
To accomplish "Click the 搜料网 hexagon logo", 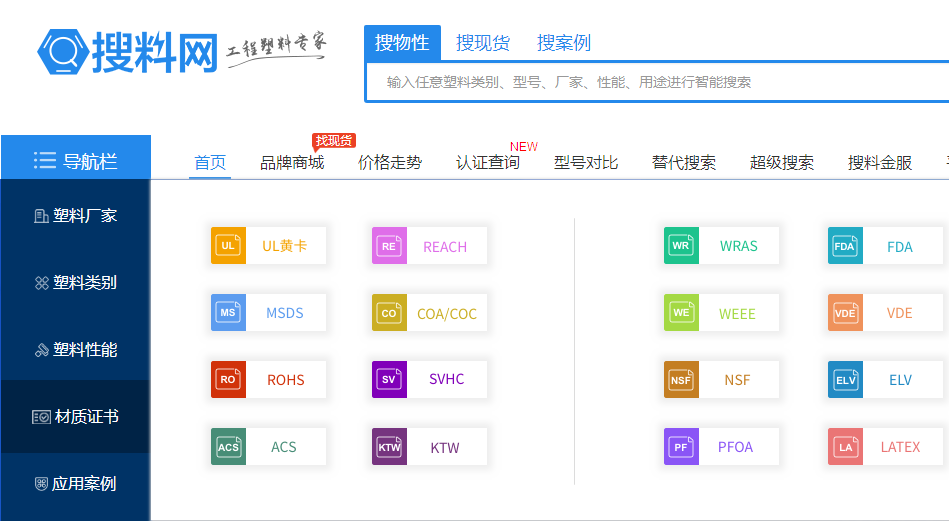I will [62, 52].
